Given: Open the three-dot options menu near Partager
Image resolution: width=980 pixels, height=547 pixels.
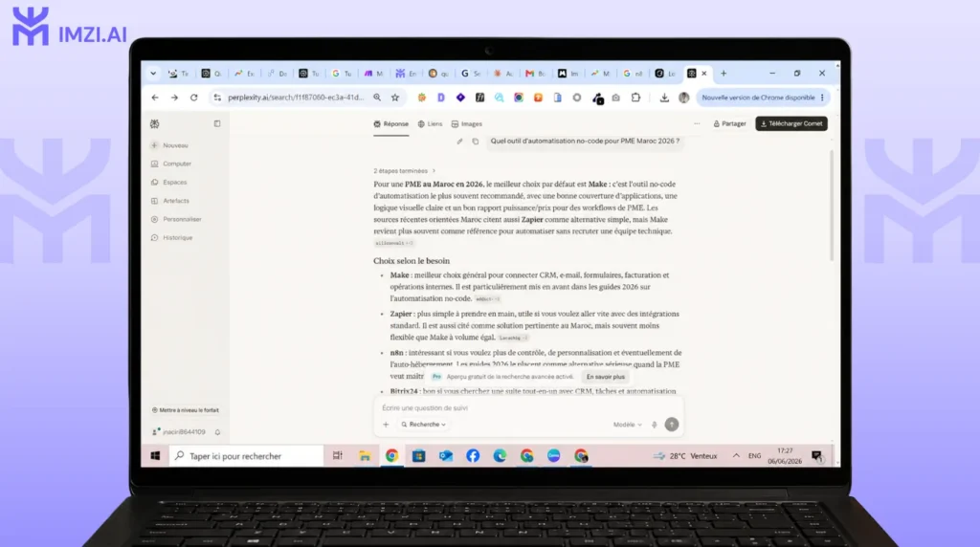Looking at the screenshot, I should (x=697, y=123).
